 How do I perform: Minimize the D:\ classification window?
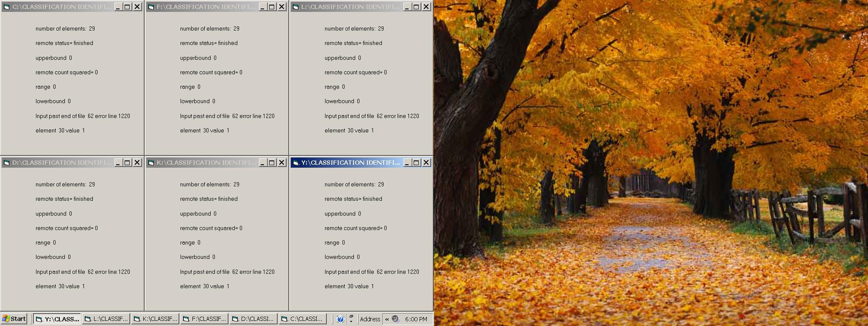coord(119,163)
